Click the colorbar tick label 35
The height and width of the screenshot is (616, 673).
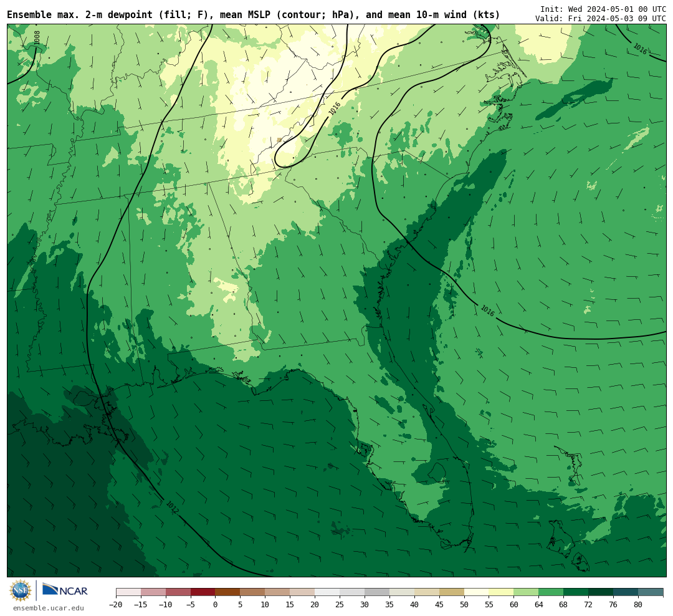(x=389, y=604)
